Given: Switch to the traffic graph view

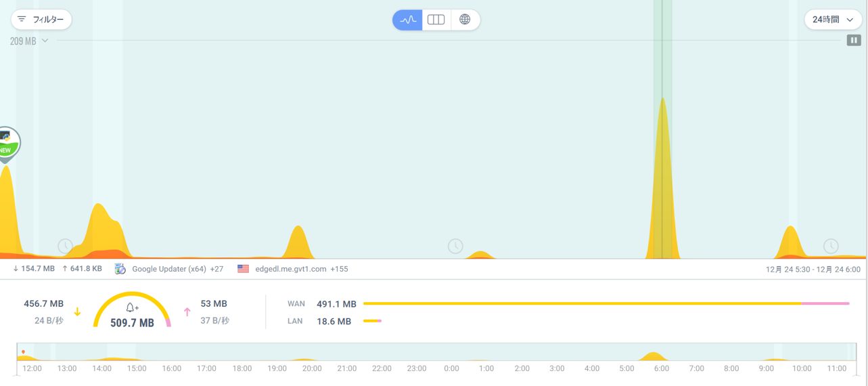Looking at the screenshot, I should tap(407, 20).
